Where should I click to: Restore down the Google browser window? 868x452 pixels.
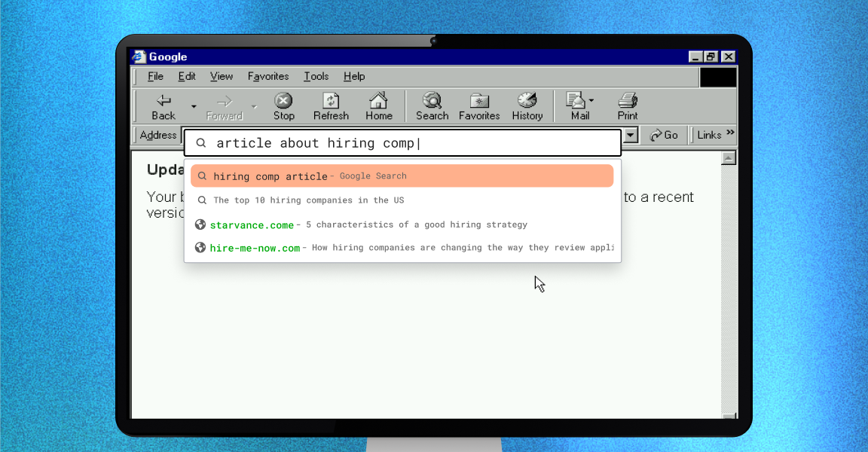point(711,56)
